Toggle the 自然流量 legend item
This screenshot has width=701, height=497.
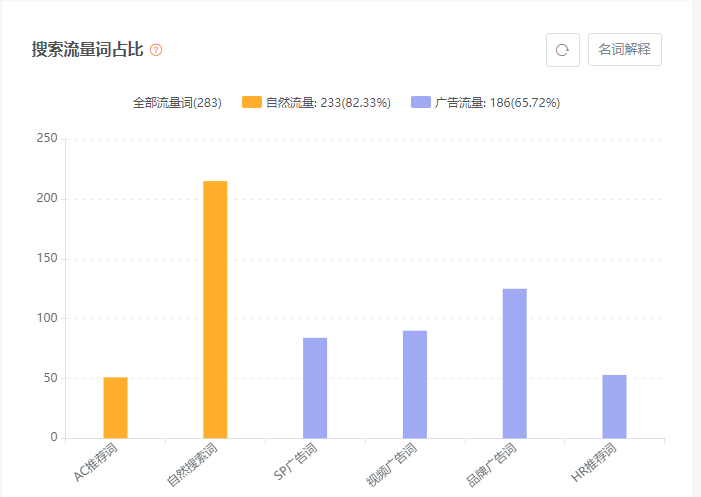(x=317, y=102)
